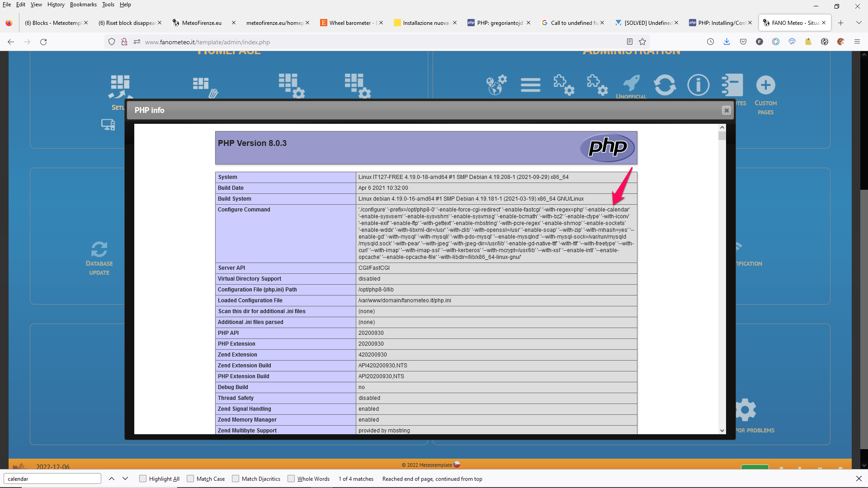Open the blocks with trash bin icon

[206, 87]
